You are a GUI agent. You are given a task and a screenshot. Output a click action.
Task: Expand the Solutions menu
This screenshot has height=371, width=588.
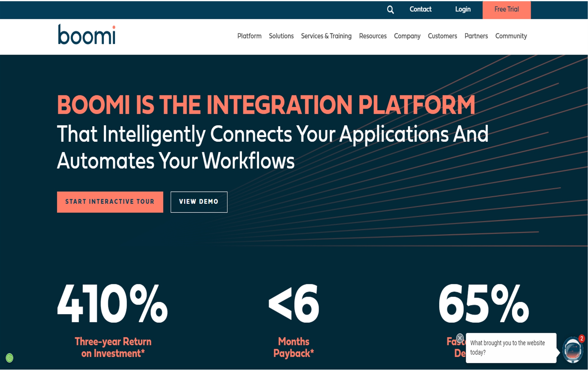[281, 36]
